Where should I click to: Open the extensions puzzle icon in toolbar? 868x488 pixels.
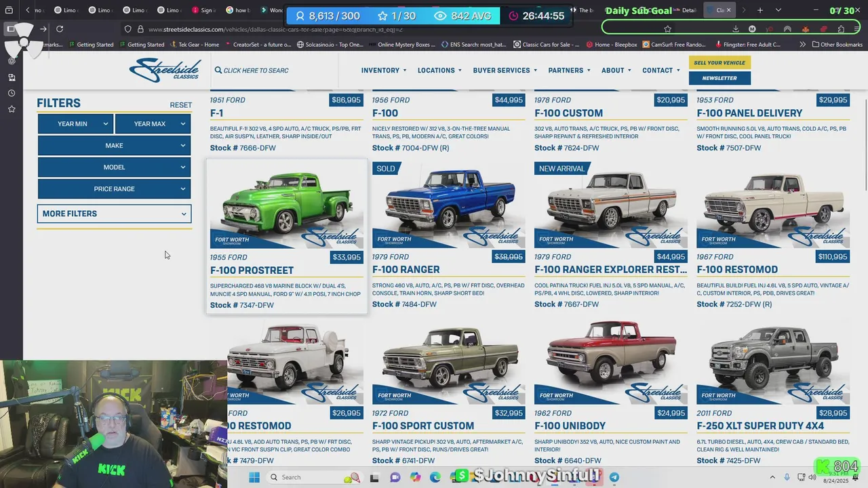pos(841,29)
